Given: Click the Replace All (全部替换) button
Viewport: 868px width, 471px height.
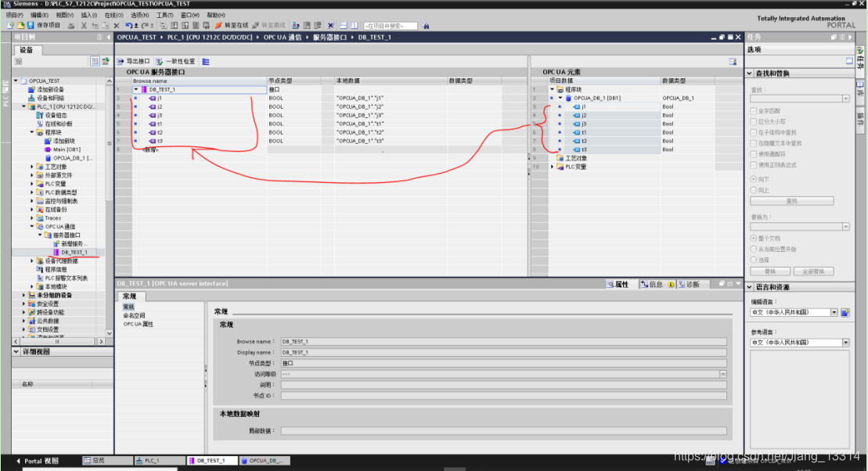Looking at the screenshot, I should click(813, 271).
